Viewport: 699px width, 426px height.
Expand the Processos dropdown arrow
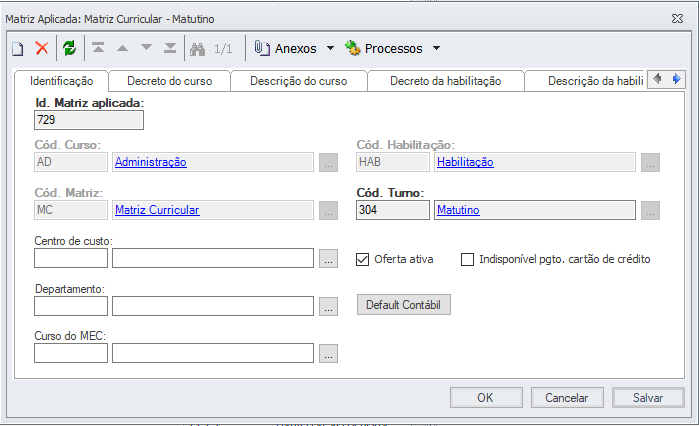click(x=436, y=48)
